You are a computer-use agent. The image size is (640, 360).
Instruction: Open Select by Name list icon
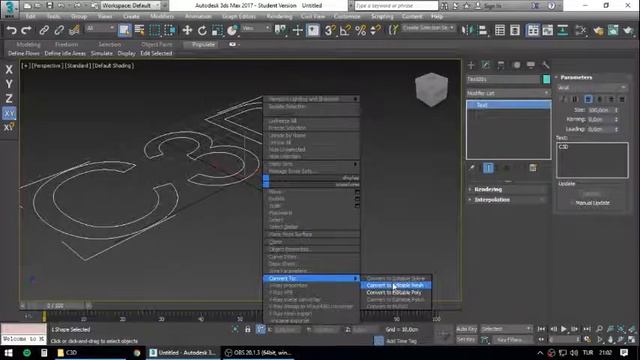coord(140,30)
